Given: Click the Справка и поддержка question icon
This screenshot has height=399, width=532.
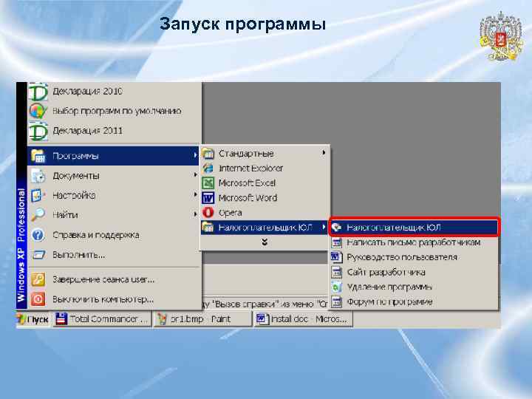Looking at the screenshot, I should [38, 235].
